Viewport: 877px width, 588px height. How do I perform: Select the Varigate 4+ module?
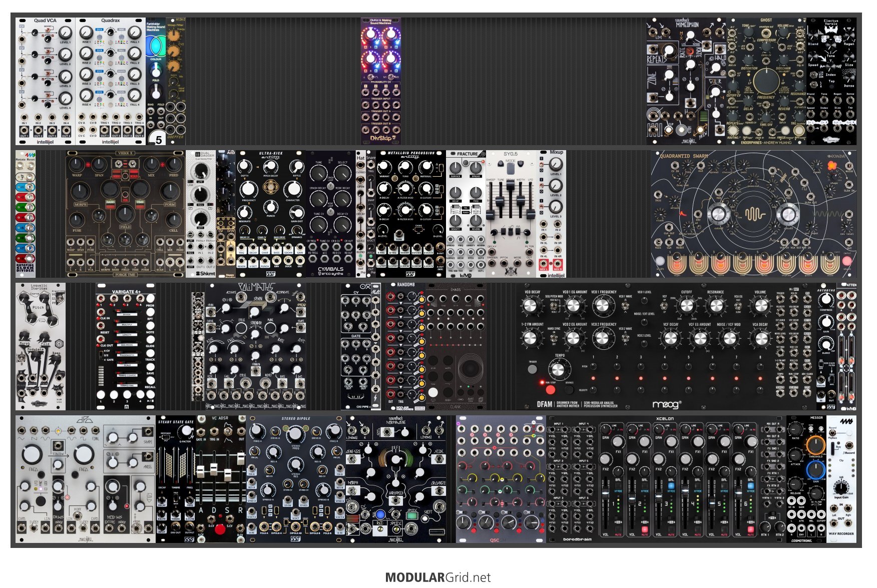[126, 346]
